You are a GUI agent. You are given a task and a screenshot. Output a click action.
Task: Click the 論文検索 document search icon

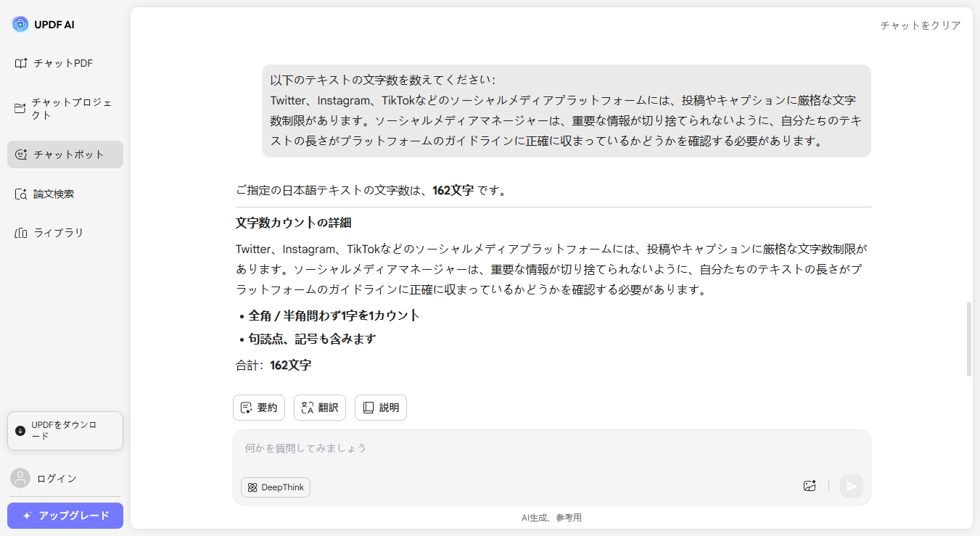(x=21, y=194)
